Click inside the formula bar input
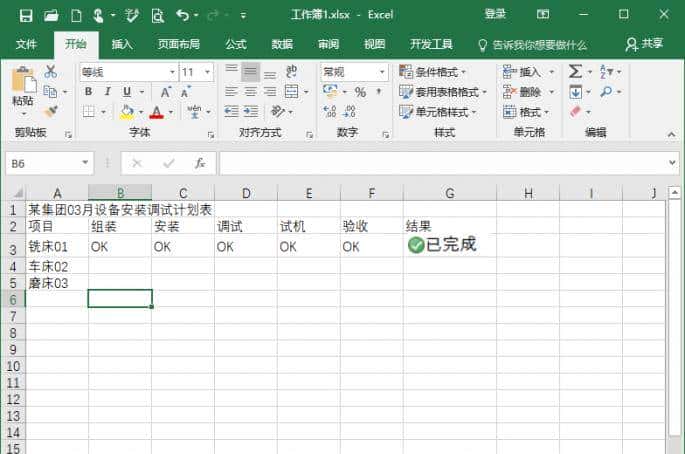Viewport: 685px width, 454px height. [x=442, y=163]
